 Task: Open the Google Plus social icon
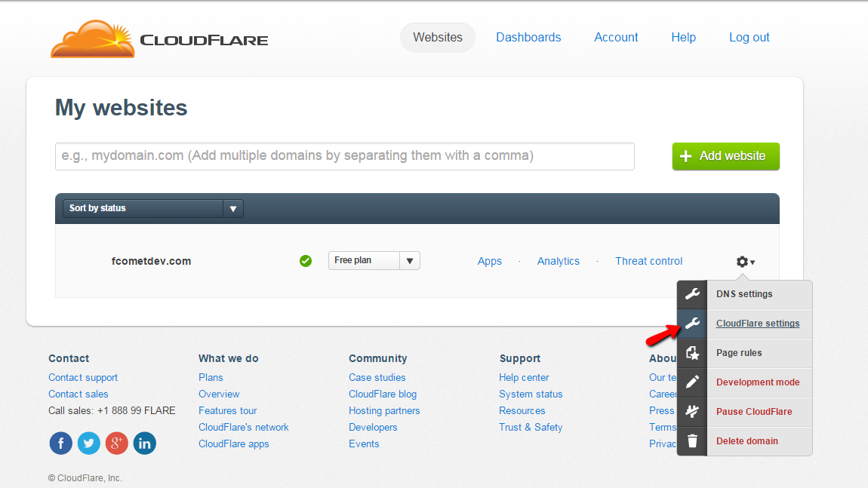point(117,443)
